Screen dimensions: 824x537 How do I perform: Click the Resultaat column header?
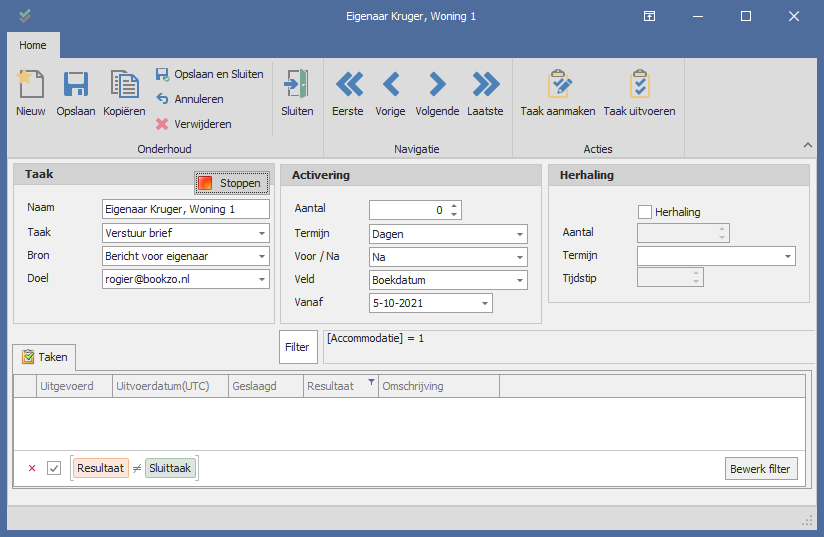[341, 386]
